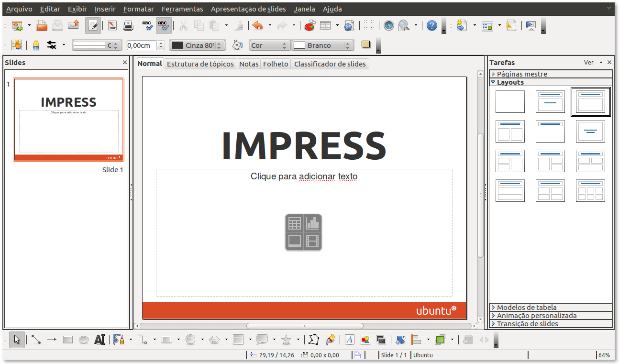Open the Branco fill color dropdown
This screenshot has height=364, width=619.
click(323, 45)
